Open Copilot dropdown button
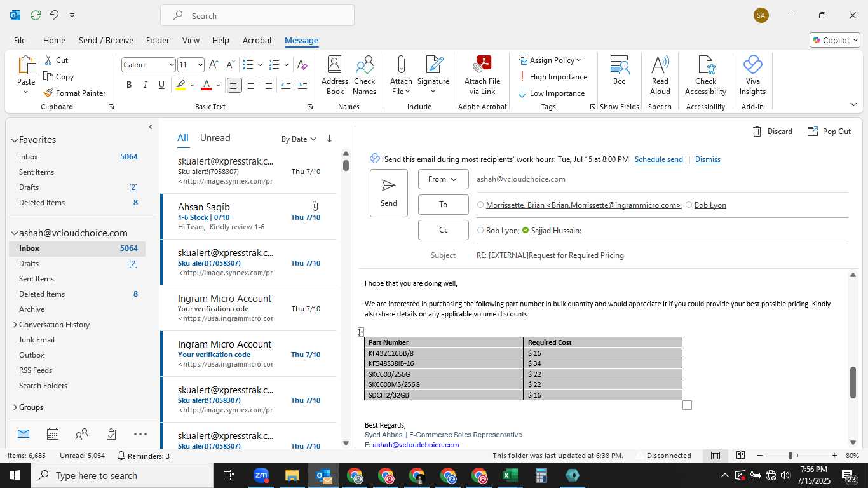 [835, 40]
